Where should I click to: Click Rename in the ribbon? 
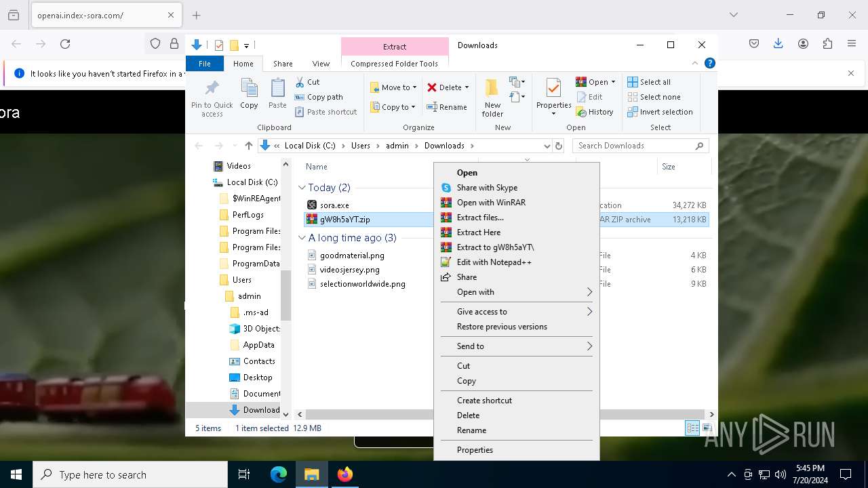447,107
